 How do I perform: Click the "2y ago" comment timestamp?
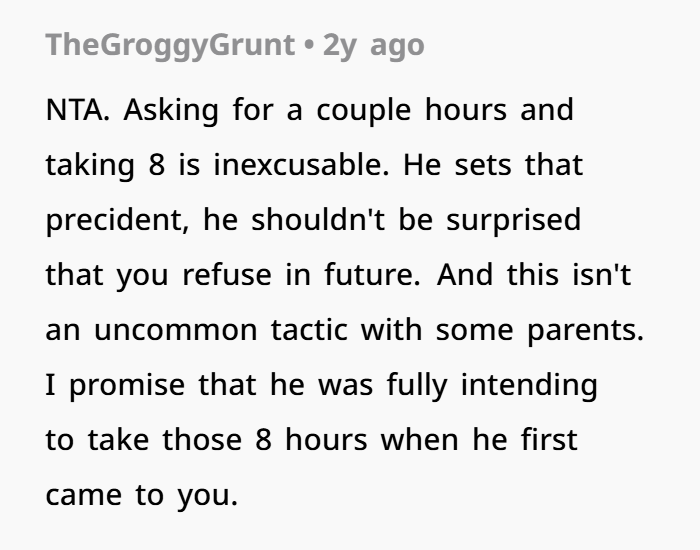(x=374, y=46)
